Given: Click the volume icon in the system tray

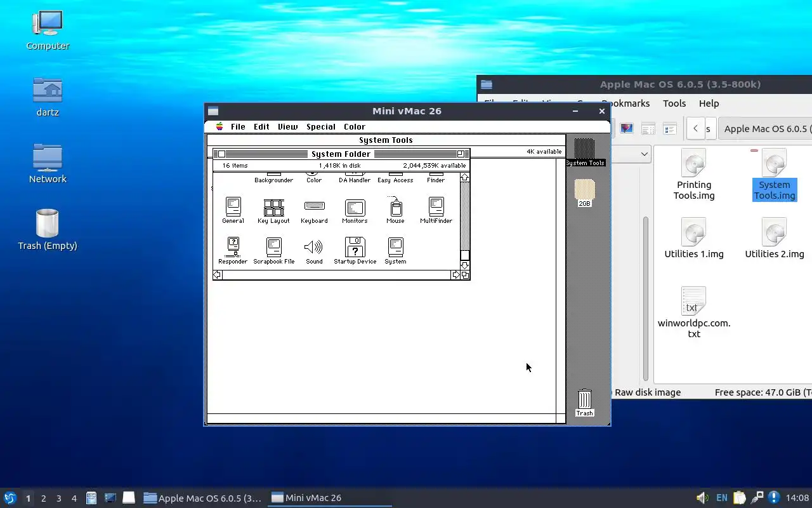Looking at the screenshot, I should 702,498.
